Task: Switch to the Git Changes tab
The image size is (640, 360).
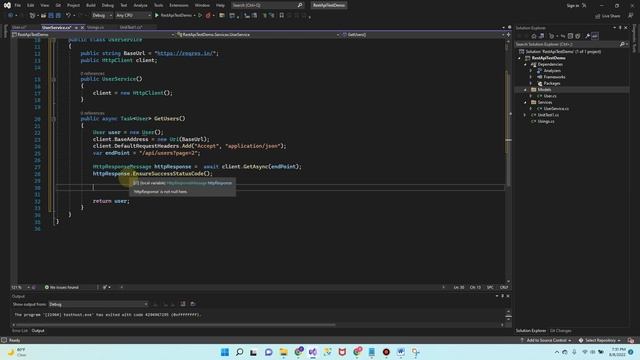Action: [560, 331]
